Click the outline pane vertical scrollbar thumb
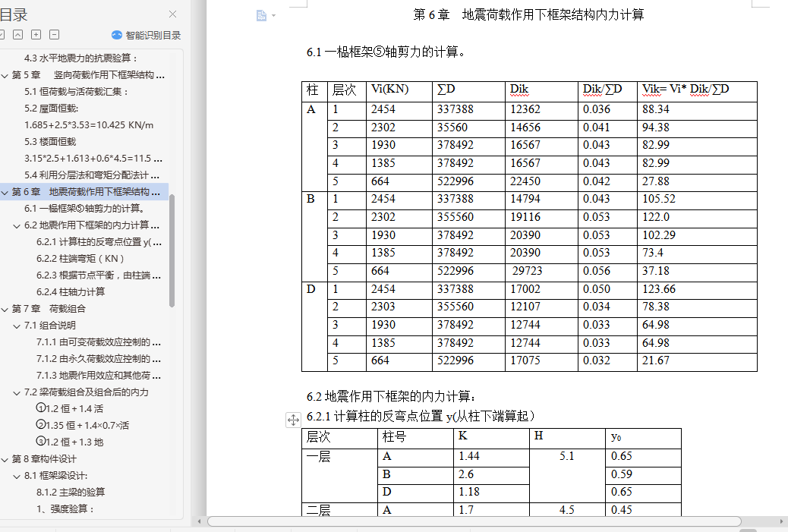 (172, 250)
